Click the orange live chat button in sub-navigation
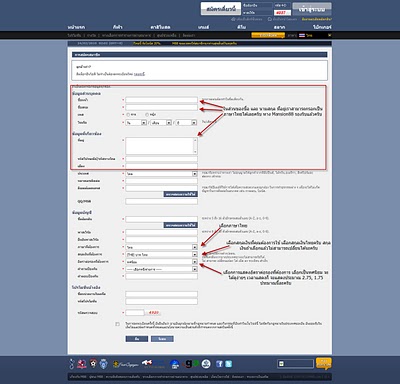 point(268,35)
